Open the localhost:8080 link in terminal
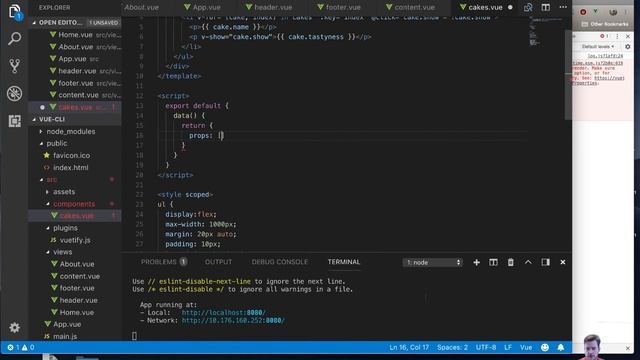This screenshot has width=640, height=360. click(224, 313)
